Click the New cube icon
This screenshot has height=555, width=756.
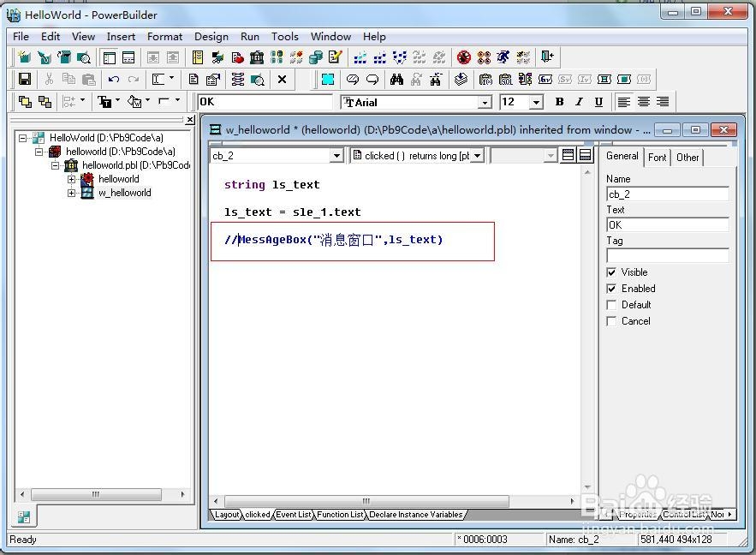[24, 57]
